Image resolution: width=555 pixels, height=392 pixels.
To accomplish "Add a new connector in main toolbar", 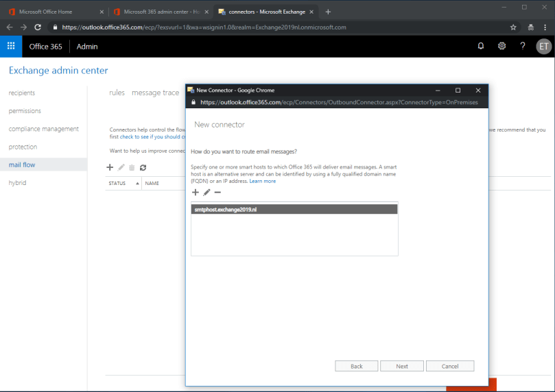I will pos(110,167).
